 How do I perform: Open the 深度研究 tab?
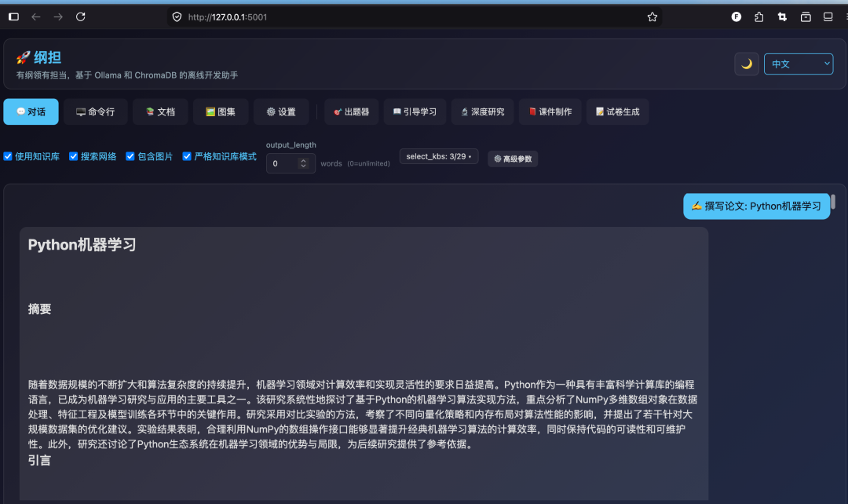pos(482,111)
